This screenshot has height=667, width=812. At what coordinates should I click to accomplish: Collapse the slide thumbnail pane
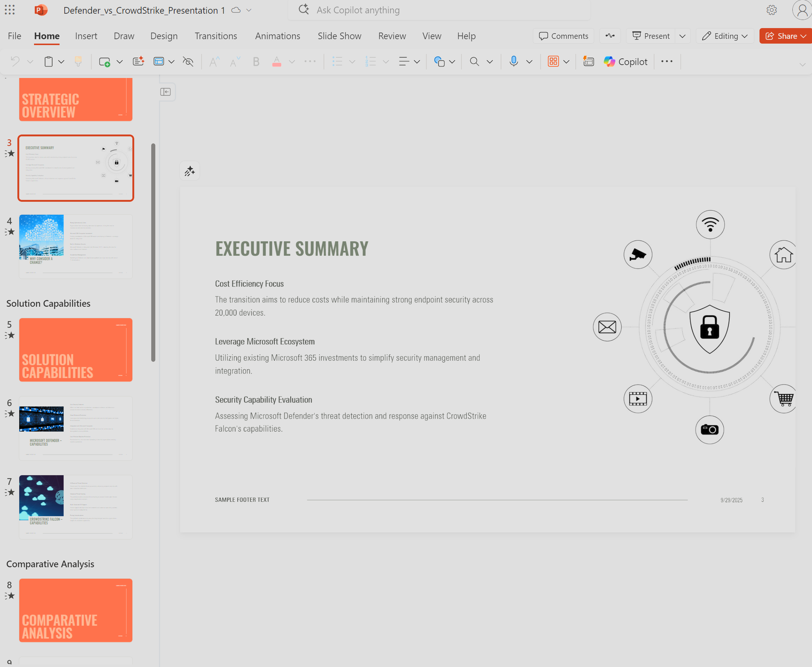[166, 92]
